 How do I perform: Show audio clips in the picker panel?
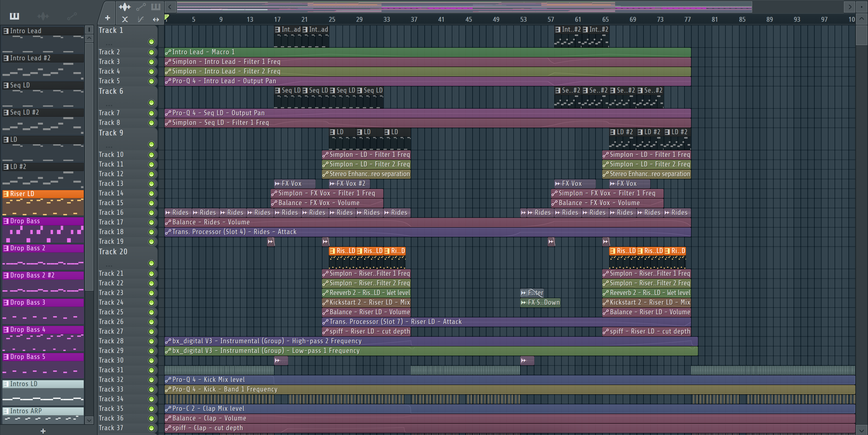pos(43,16)
